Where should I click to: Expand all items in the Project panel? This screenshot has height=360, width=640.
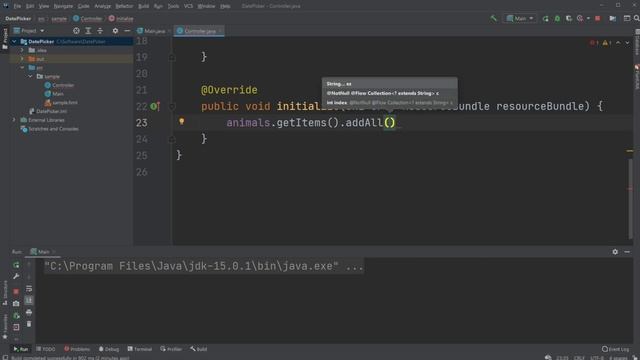pos(88,31)
